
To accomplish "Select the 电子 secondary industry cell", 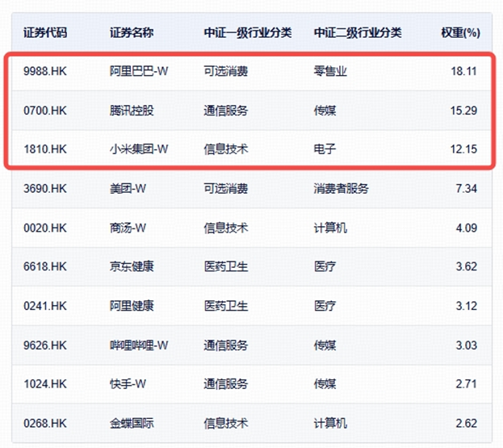I will tap(325, 149).
